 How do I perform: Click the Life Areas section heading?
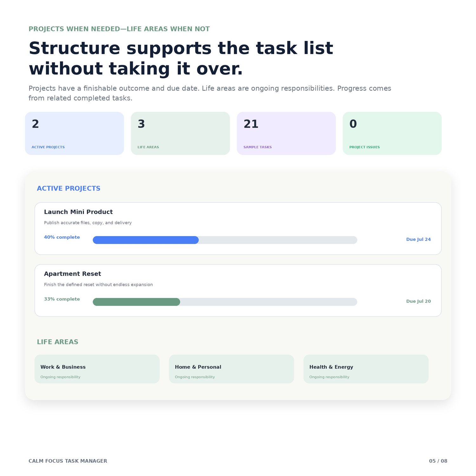pos(57,342)
